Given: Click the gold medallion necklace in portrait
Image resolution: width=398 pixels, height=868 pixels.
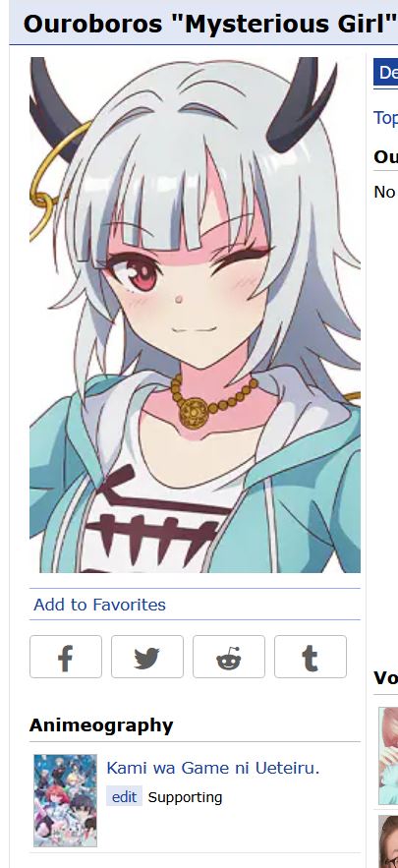Looking at the screenshot, I should [x=194, y=411].
